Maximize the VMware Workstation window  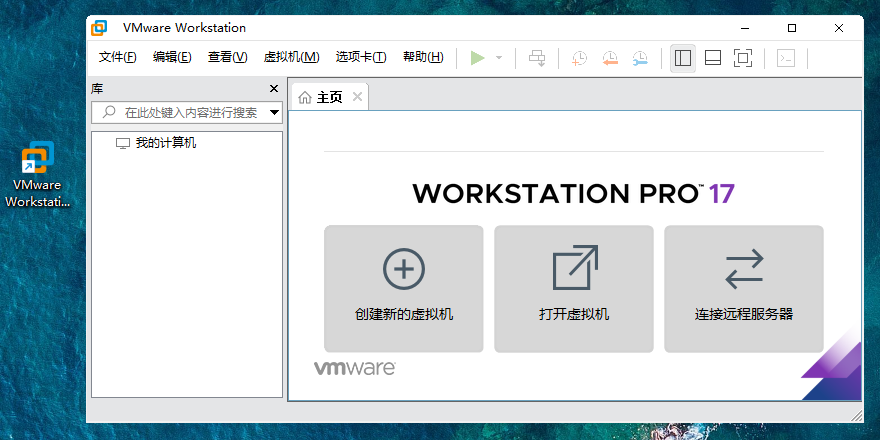791,28
